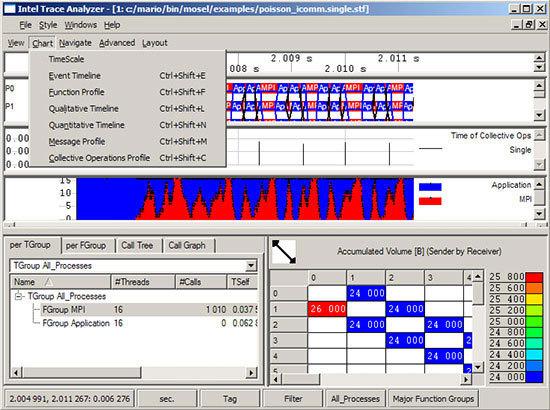Click quantitative timeline scroll down arrow

tap(539, 214)
